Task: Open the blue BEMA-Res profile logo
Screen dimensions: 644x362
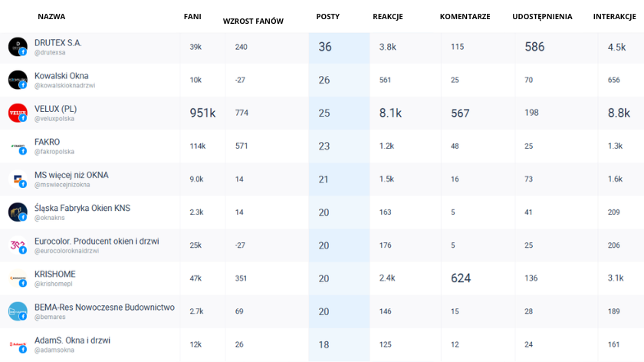Action: (18, 311)
